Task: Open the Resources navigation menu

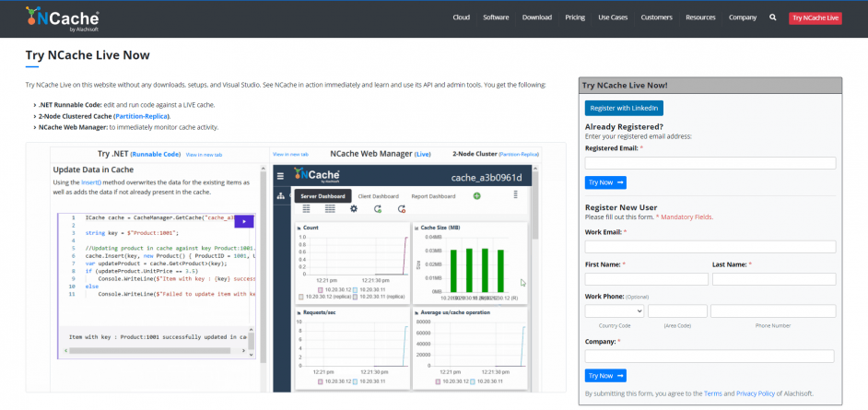Action: tap(700, 18)
